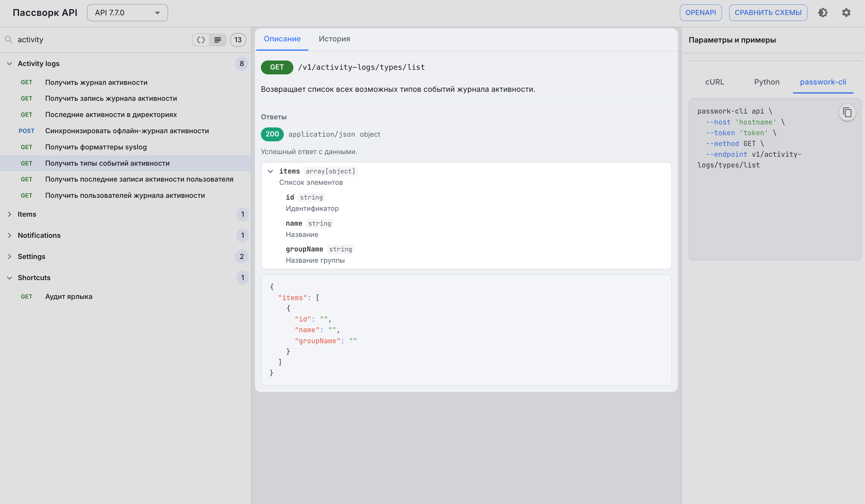Viewport: 865px width, 504px height.
Task: Click the --endpoint line in CLI snippet
Action: click(753, 155)
